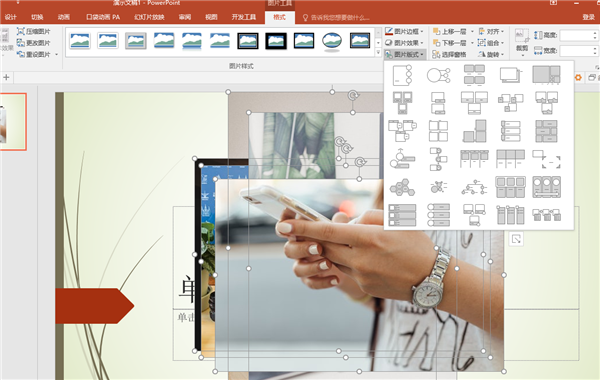Click the 压缩图片 compress picture icon

pyautogui.click(x=21, y=31)
